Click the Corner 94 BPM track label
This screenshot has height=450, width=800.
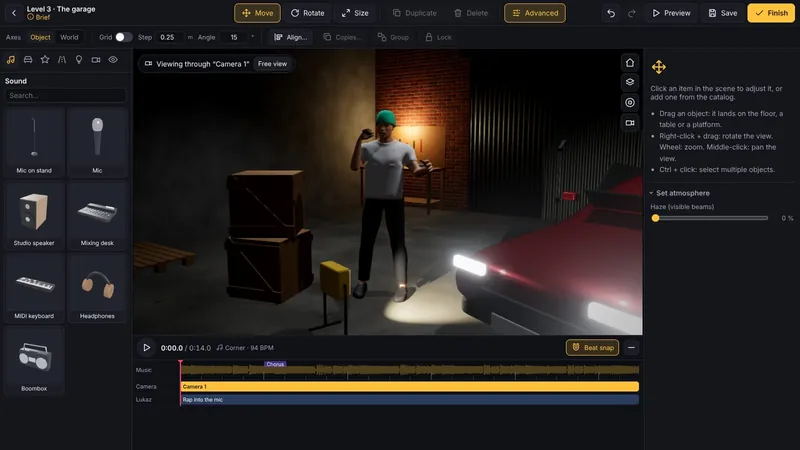tap(245, 347)
